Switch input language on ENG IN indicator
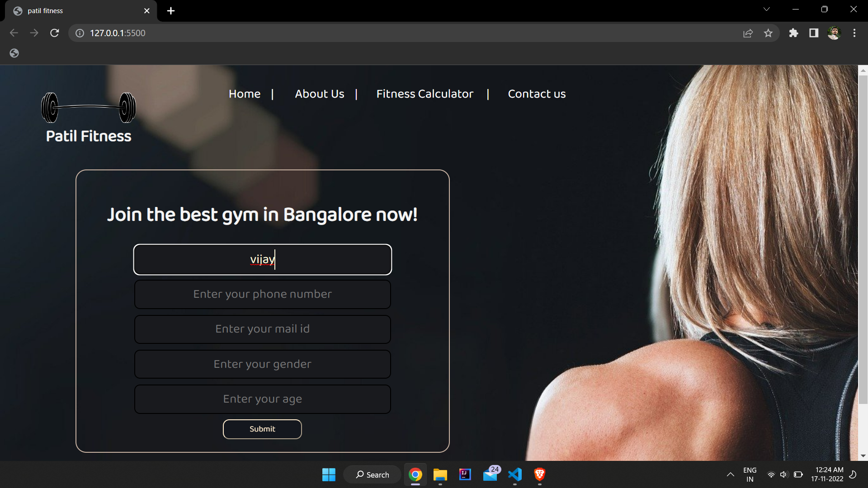868x488 pixels. [750, 474]
